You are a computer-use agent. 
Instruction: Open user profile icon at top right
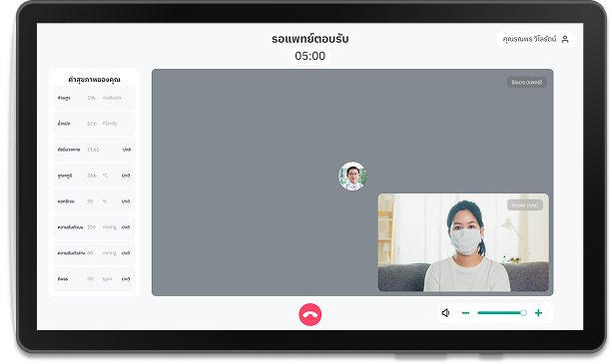click(565, 39)
